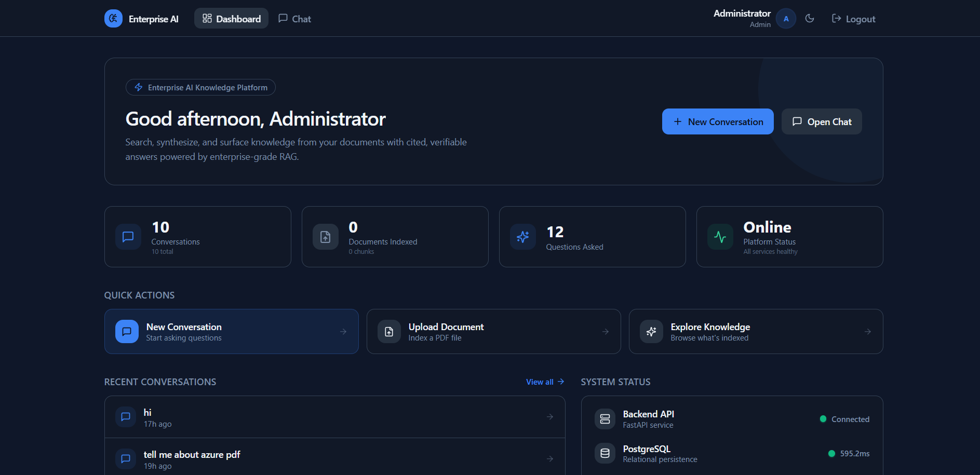
Task: Click the Enterprise AI brain logo icon
Action: coord(113,19)
